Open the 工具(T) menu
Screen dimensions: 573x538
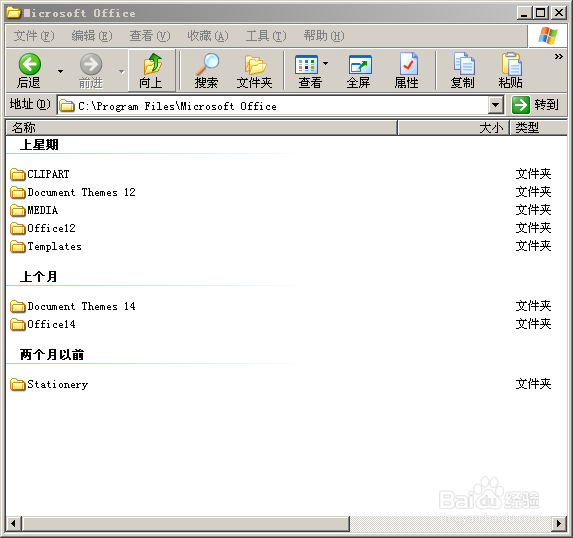pos(266,36)
